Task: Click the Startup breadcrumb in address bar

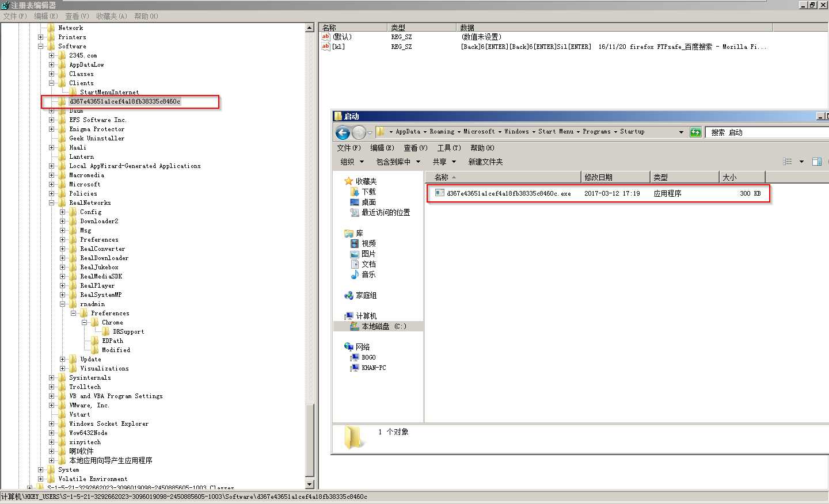Action: 632,132
